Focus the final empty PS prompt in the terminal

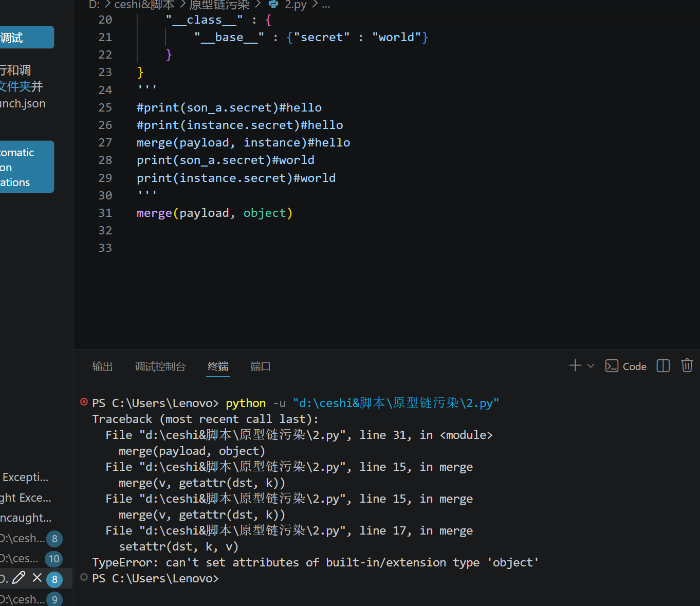155,578
